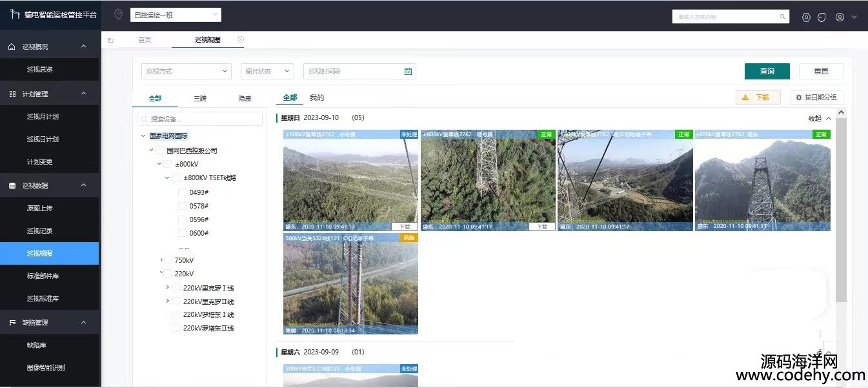
Task: Click the magnifier icon in 搜索设备 box
Action: tap(144, 119)
